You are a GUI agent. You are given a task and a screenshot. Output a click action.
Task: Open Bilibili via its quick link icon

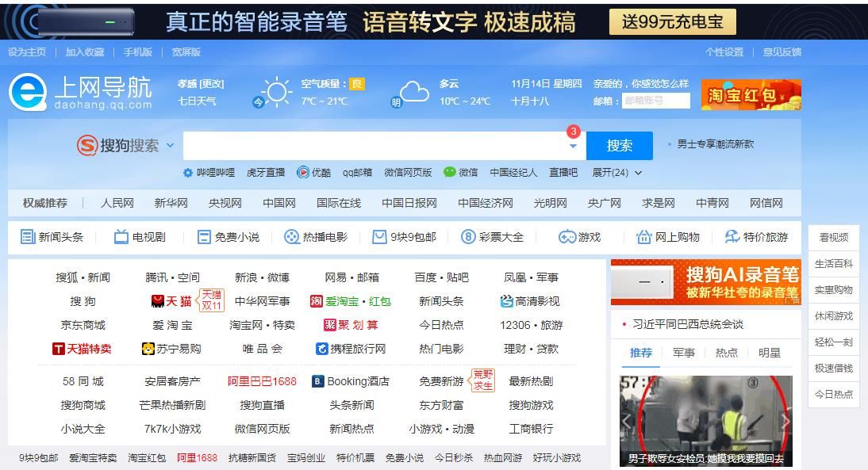(187, 172)
